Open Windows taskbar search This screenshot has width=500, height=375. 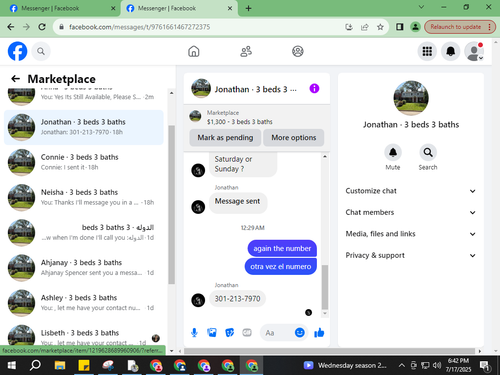35,365
